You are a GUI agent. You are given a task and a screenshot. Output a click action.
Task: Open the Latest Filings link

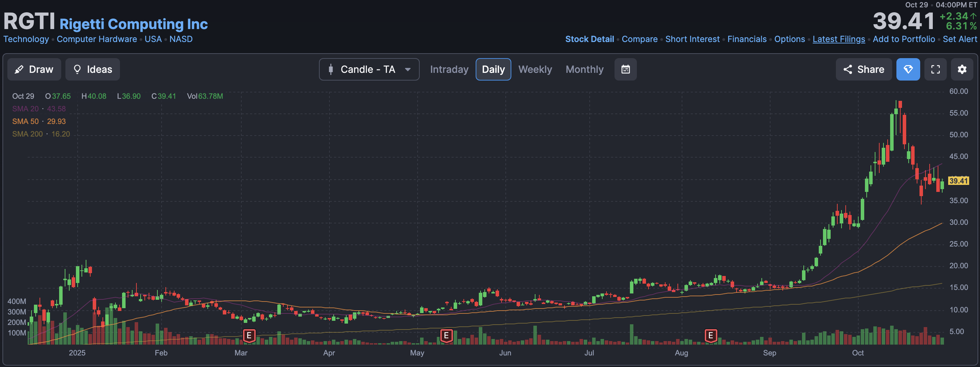click(x=838, y=39)
